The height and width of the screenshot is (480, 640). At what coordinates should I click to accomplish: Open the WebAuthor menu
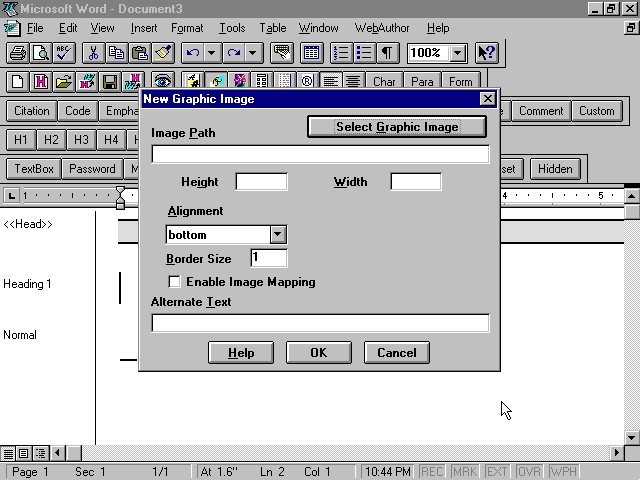382,28
